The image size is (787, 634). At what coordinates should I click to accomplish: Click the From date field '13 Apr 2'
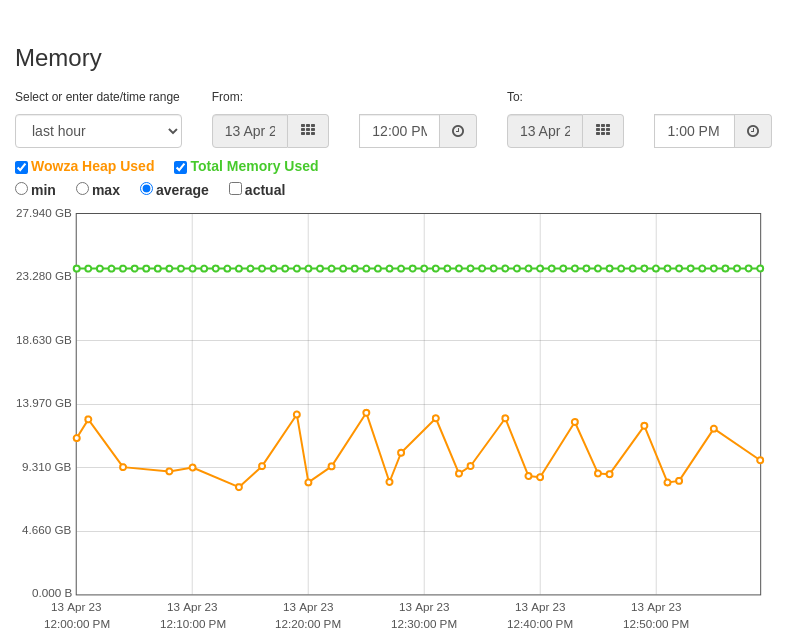coord(250,131)
